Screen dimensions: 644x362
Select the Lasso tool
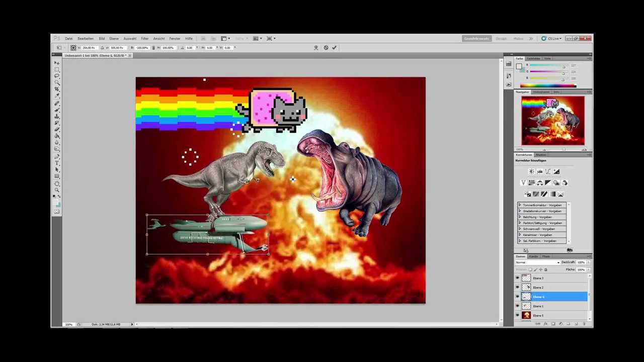pos(57,76)
